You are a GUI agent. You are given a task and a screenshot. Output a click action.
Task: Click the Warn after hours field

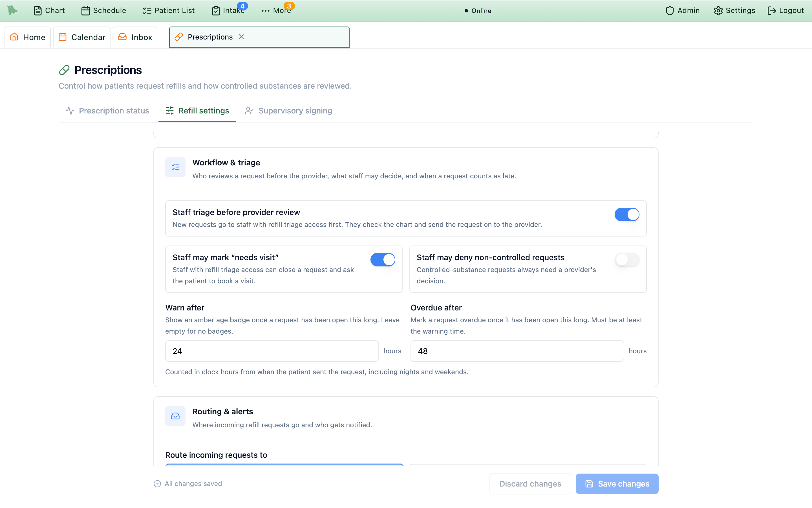[272, 351]
